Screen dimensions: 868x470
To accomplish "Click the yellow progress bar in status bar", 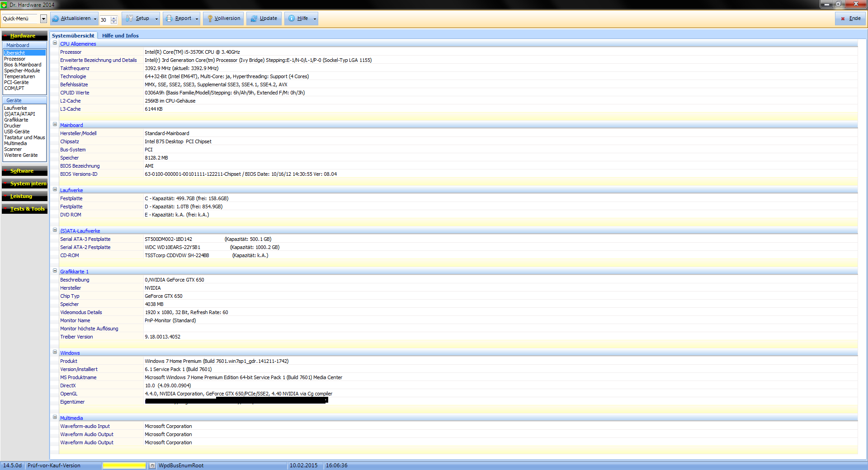I will 124,465.
